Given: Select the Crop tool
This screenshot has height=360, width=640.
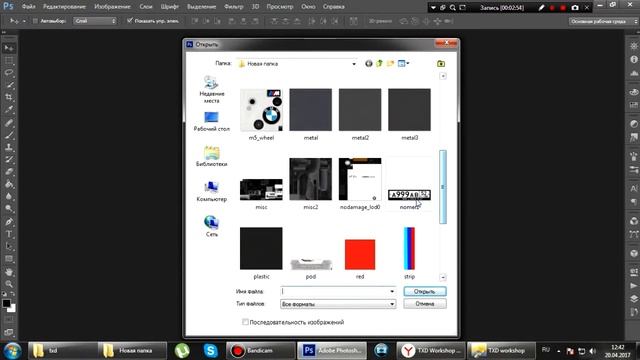Looking at the screenshot, I should click(x=9, y=98).
